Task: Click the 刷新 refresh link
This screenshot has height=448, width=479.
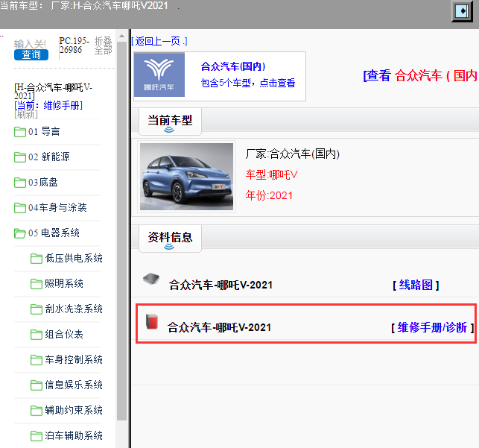Action: click(26, 114)
